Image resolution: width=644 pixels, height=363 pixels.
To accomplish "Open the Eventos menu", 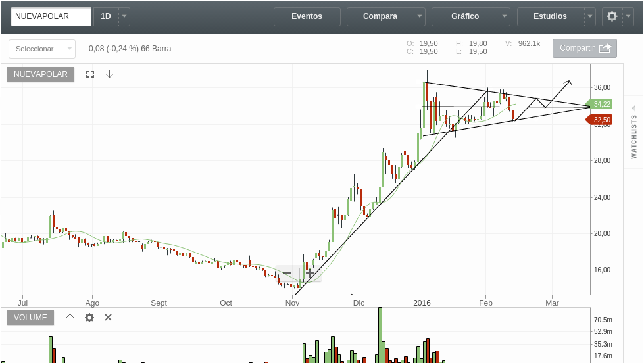I will [307, 16].
